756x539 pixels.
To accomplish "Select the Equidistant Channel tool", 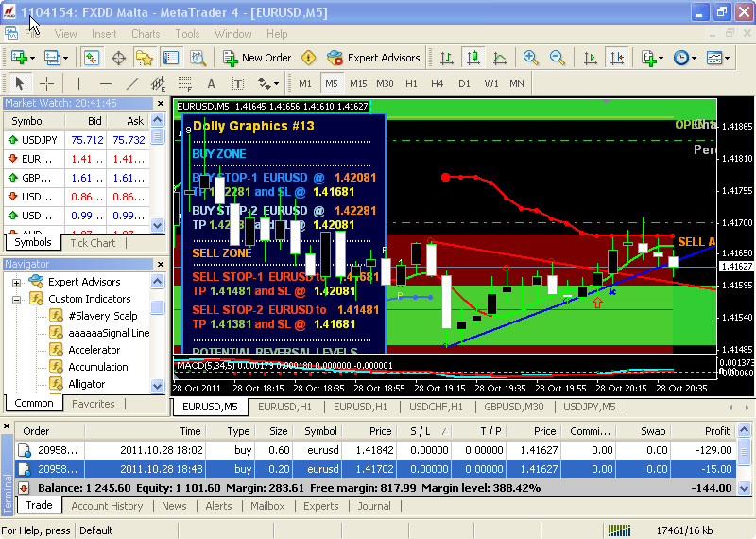I will coord(158,83).
